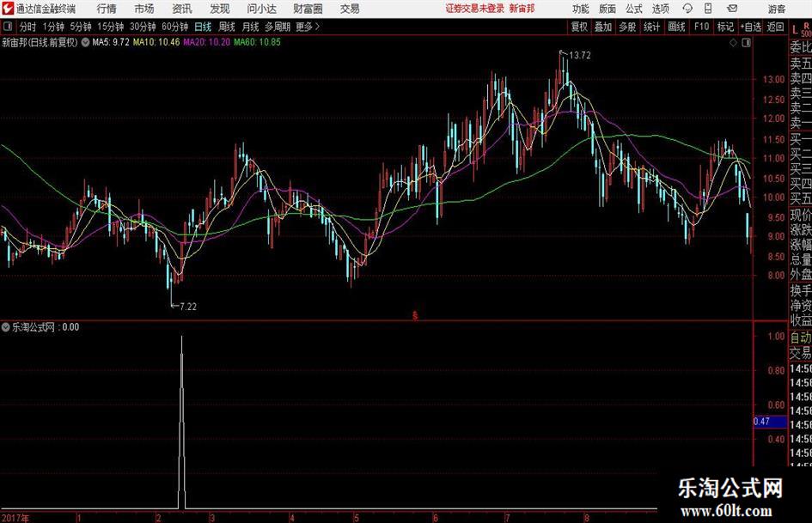Activate the 画线 drawing tool

(x=676, y=27)
